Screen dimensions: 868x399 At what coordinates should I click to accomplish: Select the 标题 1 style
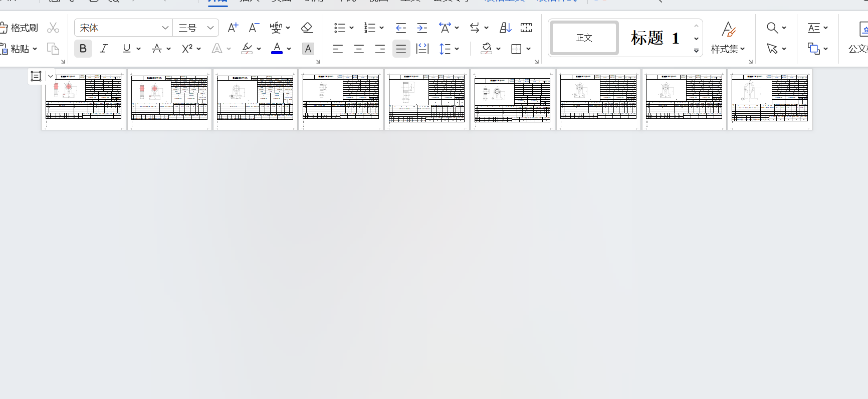(x=655, y=38)
